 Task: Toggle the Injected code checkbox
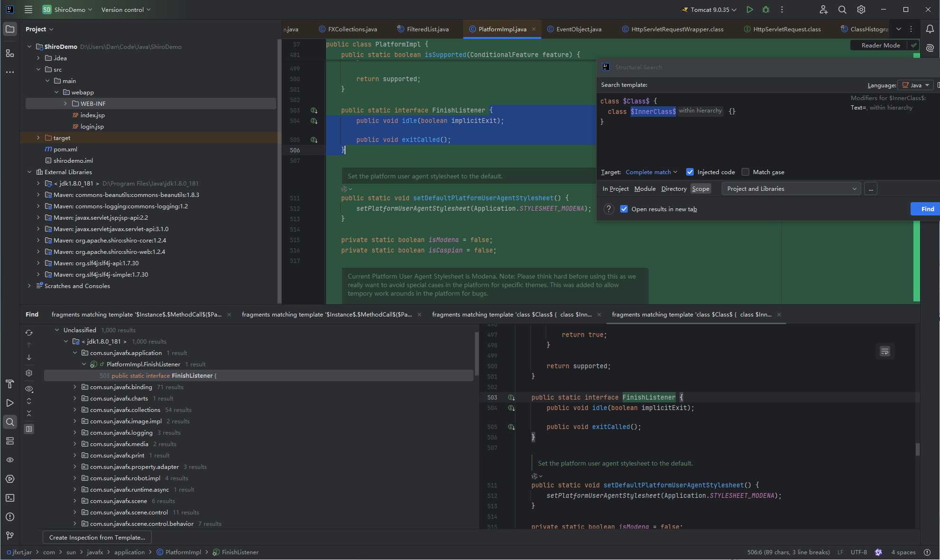690,172
